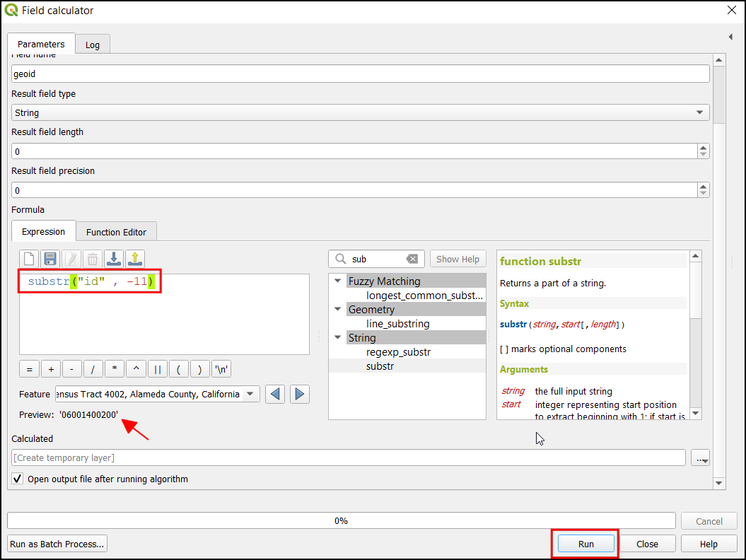Save the current expression with the floppy disk icon
The height and width of the screenshot is (560, 746).
pos(50,259)
